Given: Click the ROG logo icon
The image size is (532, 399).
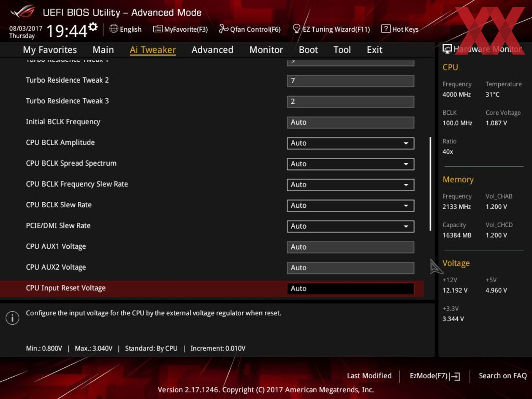Looking at the screenshot, I should click(x=23, y=12).
